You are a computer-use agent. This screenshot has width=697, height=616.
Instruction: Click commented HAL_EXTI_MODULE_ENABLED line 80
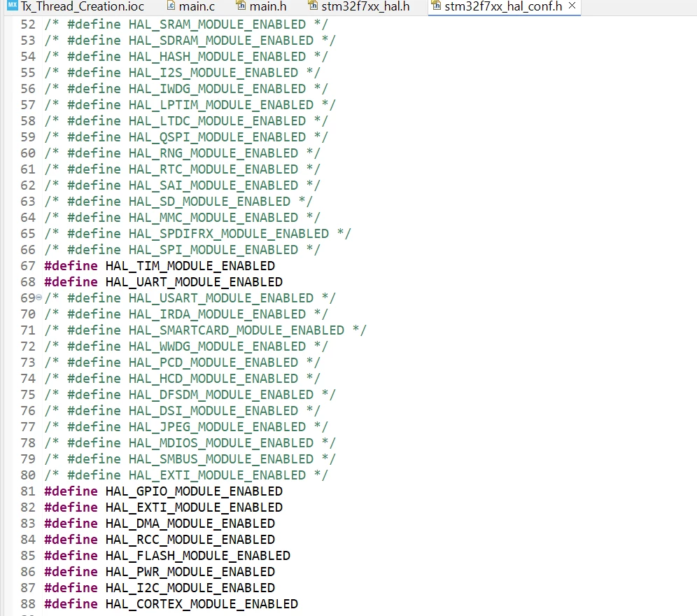click(x=186, y=475)
